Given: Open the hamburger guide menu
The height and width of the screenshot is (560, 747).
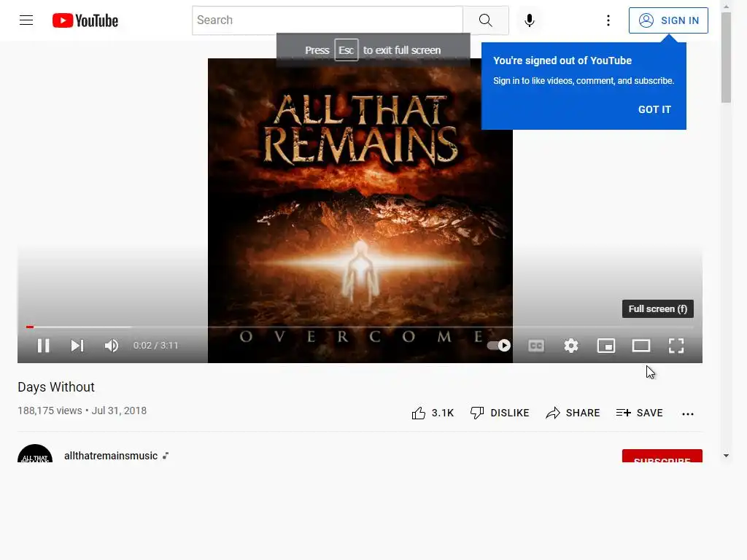Looking at the screenshot, I should [x=26, y=20].
